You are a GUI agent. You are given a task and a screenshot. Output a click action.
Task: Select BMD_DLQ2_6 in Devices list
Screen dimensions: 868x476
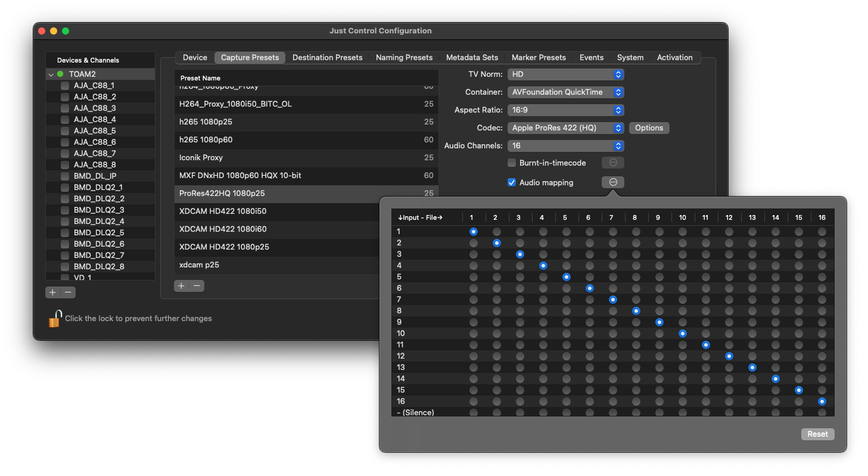point(100,244)
